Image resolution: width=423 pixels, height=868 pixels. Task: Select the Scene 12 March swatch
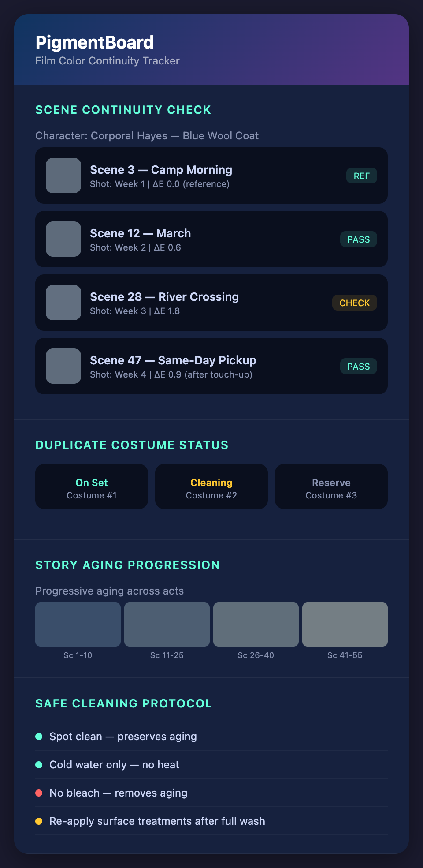point(63,239)
